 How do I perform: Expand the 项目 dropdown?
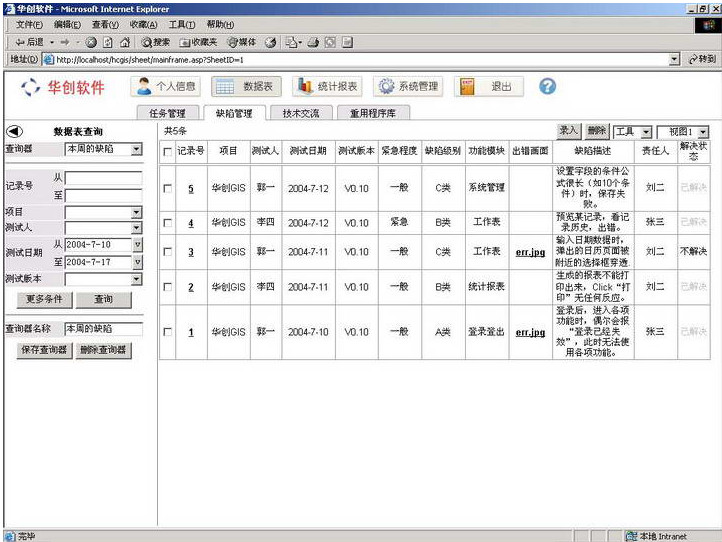pyautogui.click(x=136, y=212)
